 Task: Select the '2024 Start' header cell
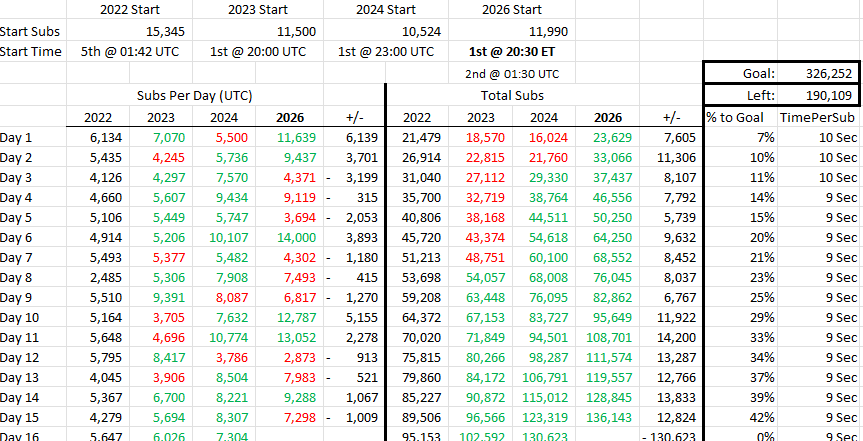tap(386, 9)
